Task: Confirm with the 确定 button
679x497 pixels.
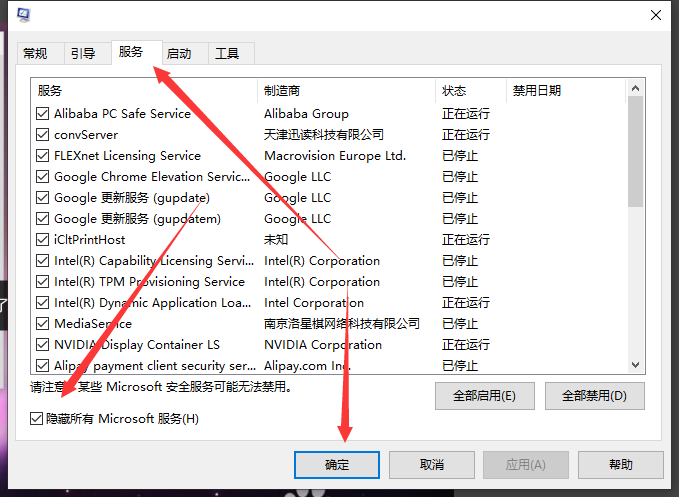Action: [337, 465]
